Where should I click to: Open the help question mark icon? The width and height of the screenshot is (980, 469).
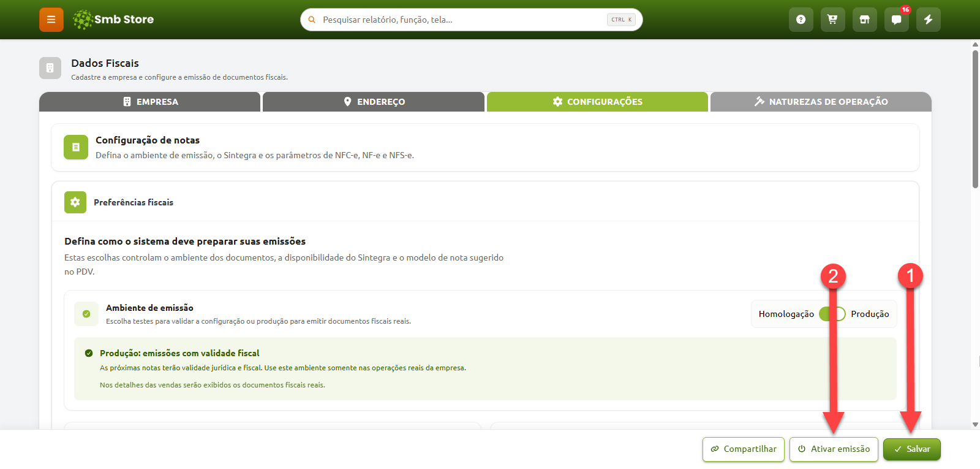[801, 20]
